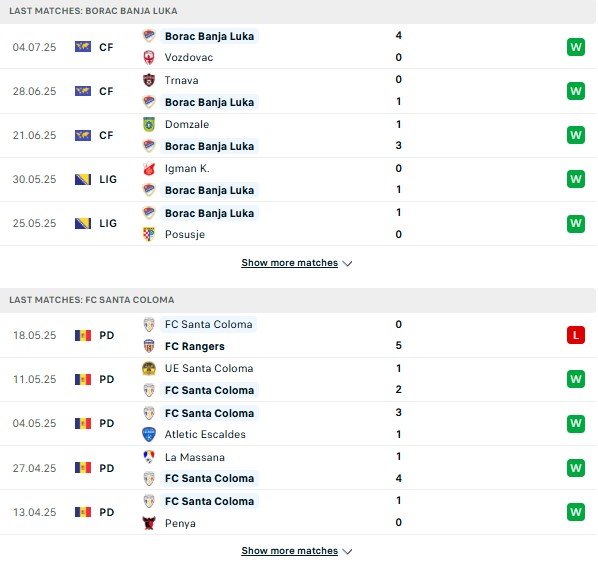The width and height of the screenshot is (598, 567).
Task: Click the Bosnia flag on the 30.05.25 match
Action: pos(83,179)
